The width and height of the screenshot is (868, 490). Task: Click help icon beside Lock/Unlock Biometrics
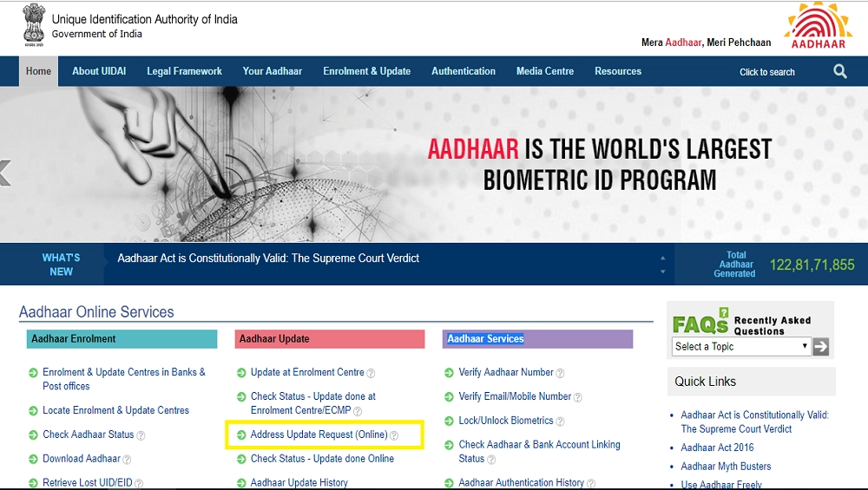coord(561,421)
